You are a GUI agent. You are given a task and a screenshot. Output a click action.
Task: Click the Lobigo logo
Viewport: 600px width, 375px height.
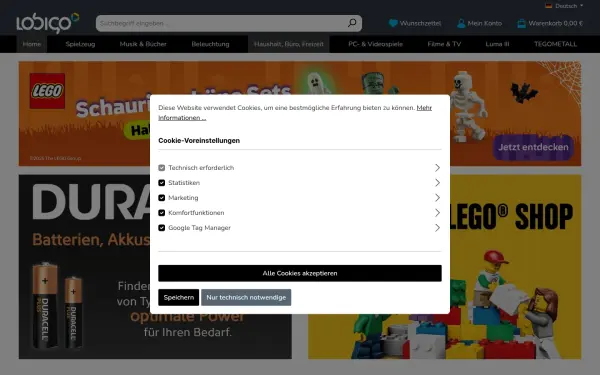click(47, 23)
